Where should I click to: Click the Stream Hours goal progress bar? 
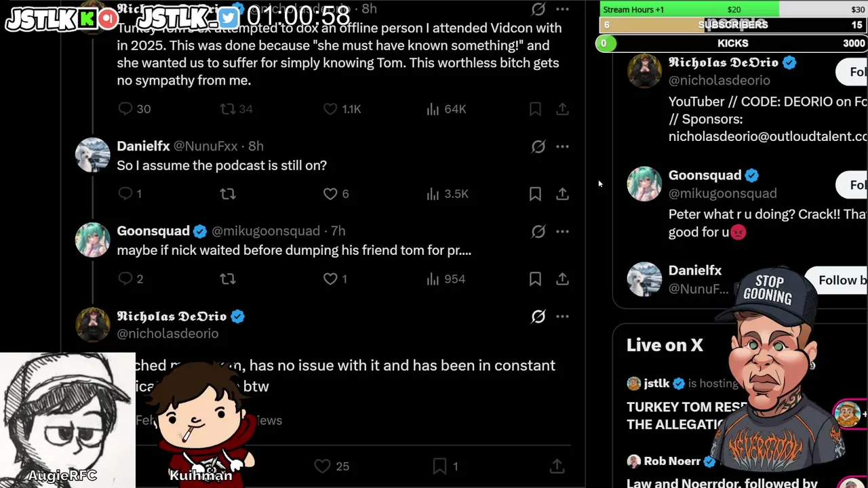coord(732,9)
